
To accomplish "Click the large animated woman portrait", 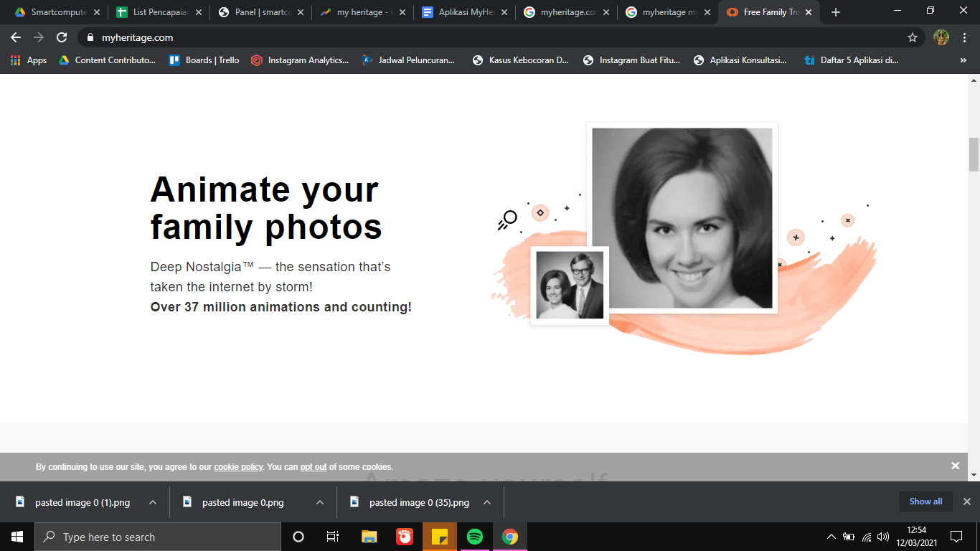I will coord(682,218).
